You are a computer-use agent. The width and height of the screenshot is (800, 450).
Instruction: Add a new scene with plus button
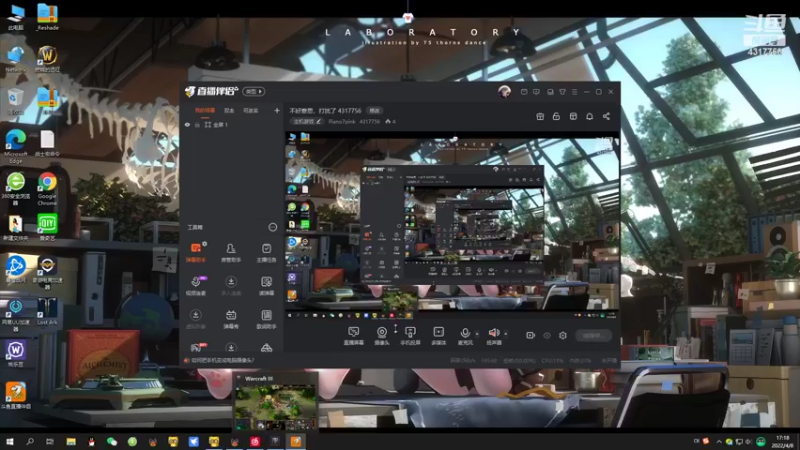277,110
